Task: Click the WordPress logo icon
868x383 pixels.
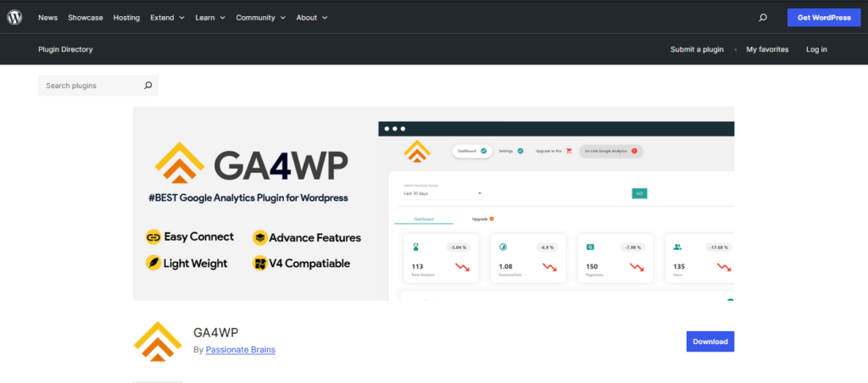Action: tap(16, 17)
